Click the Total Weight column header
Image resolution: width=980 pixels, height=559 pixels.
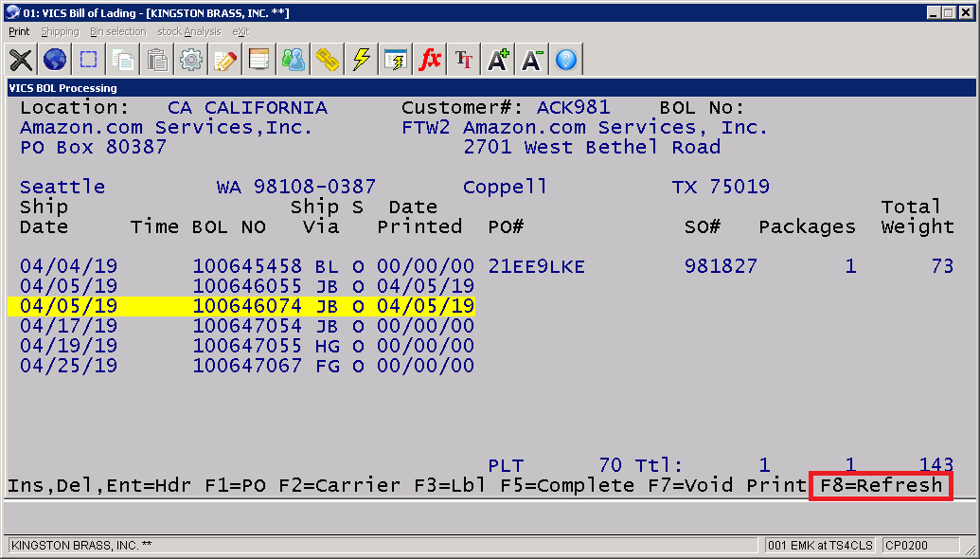(918, 216)
